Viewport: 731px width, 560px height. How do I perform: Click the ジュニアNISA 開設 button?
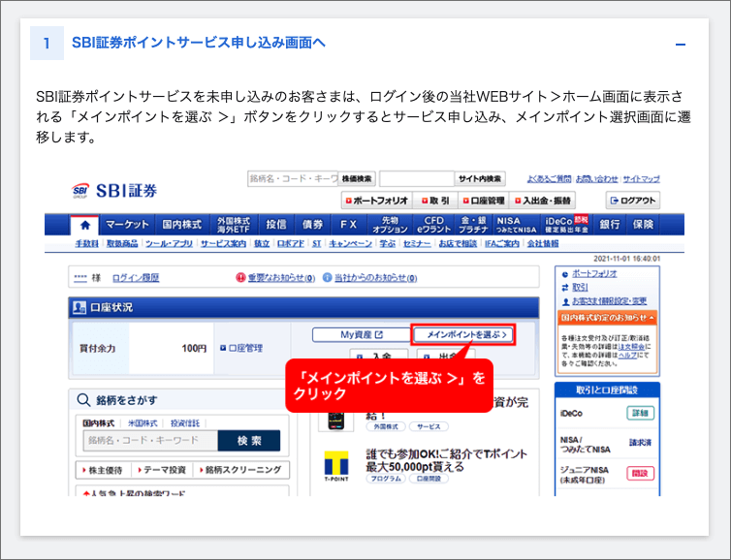[640, 474]
